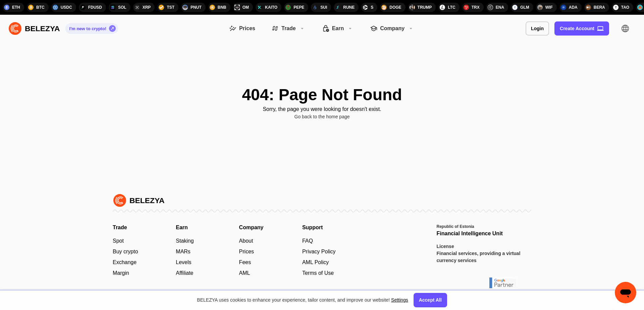
Task: Go back to the home page
Action: 322,117
